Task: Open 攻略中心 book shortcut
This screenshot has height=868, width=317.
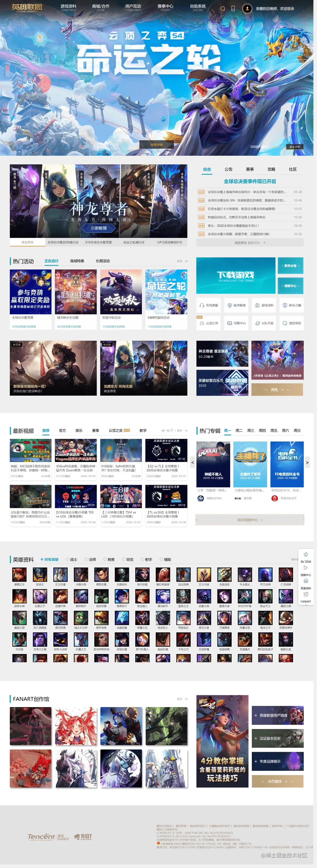Action: click(x=237, y=323)
